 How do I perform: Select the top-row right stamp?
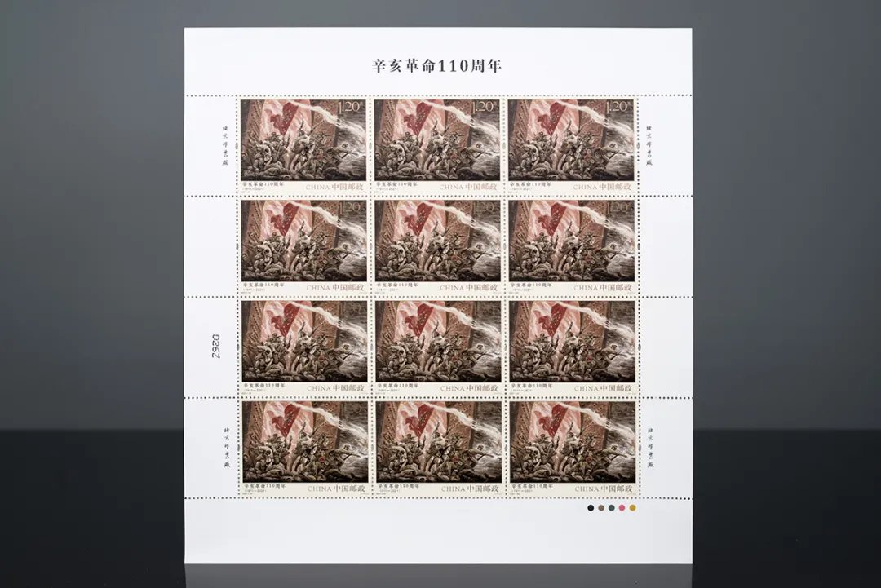click(x=572, y=145)
